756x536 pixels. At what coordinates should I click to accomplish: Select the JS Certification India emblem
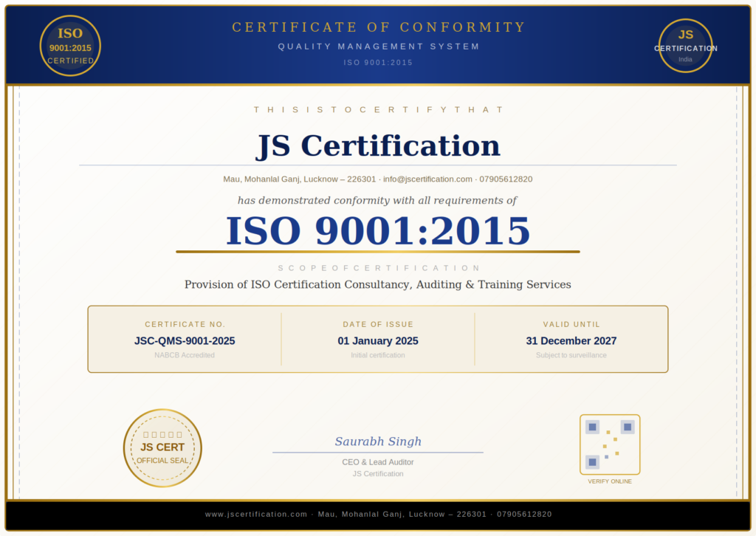point(686,45)
